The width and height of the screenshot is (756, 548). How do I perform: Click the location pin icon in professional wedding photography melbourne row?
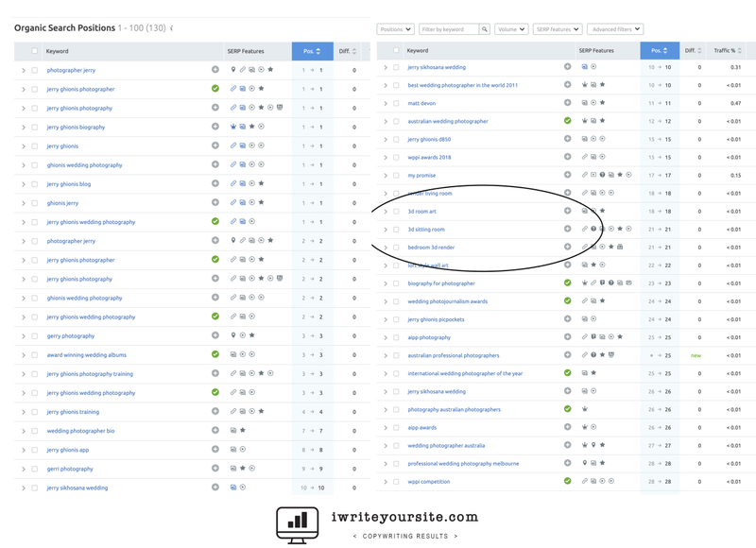click(584, 463)
